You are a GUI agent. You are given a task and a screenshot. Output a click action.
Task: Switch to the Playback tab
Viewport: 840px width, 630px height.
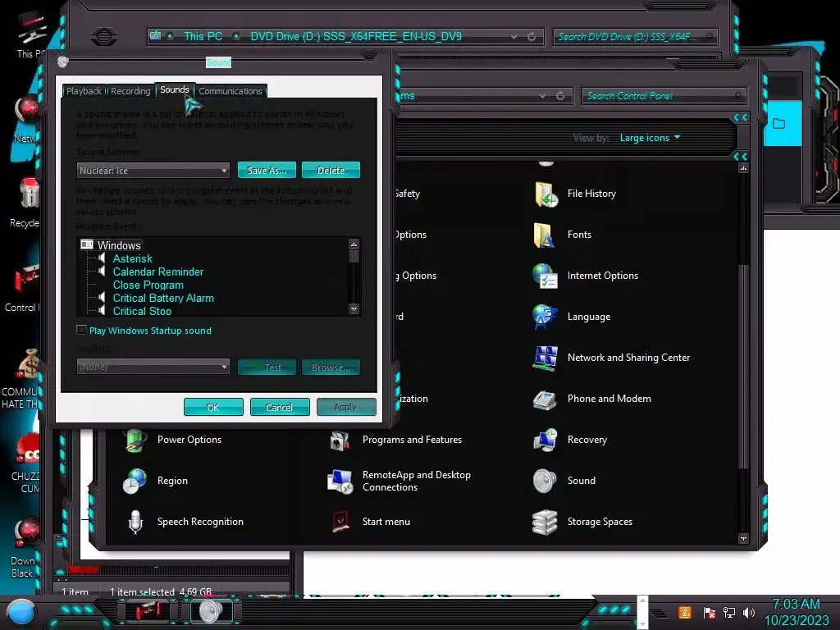84,91
